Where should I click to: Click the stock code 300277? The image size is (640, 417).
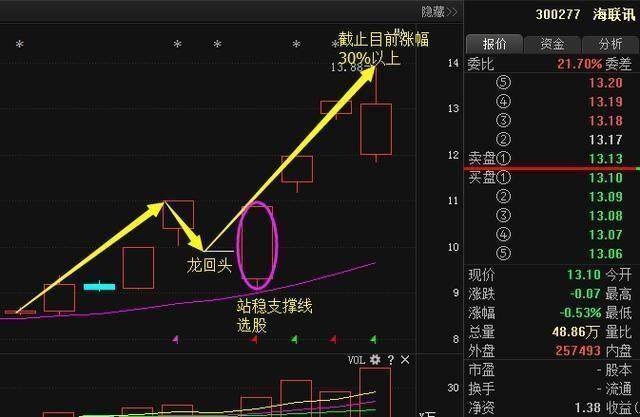coord(558,14)
